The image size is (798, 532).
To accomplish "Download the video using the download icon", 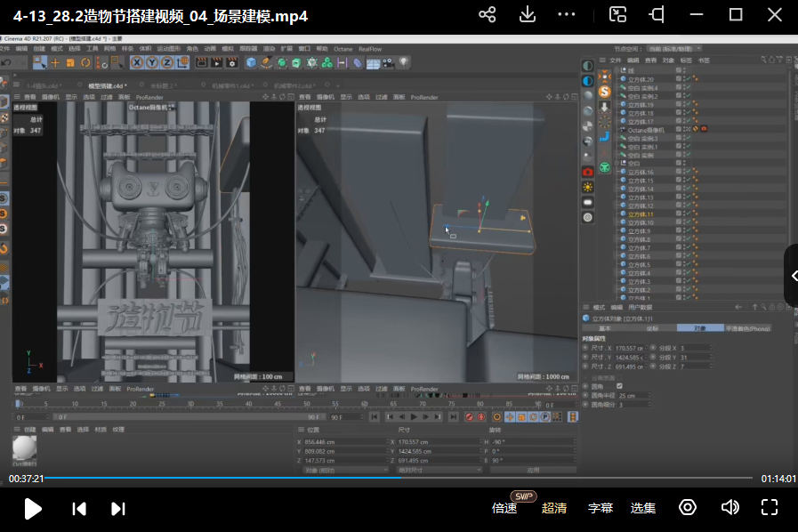I will coord(527,14).
